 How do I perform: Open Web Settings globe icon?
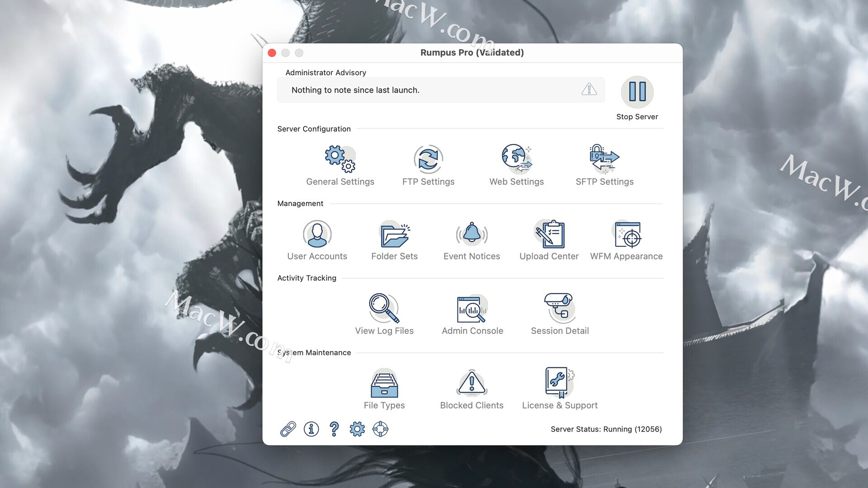click(517, 159)
